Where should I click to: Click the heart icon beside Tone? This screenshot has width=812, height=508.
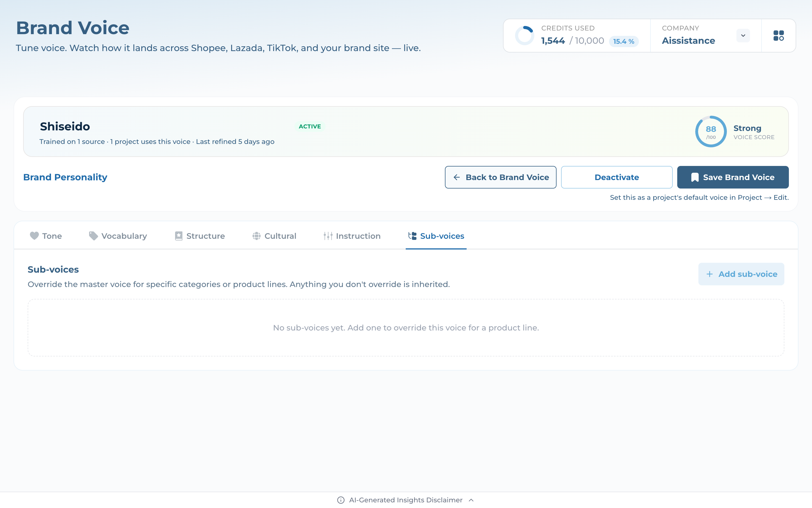[x=34, y=236]
